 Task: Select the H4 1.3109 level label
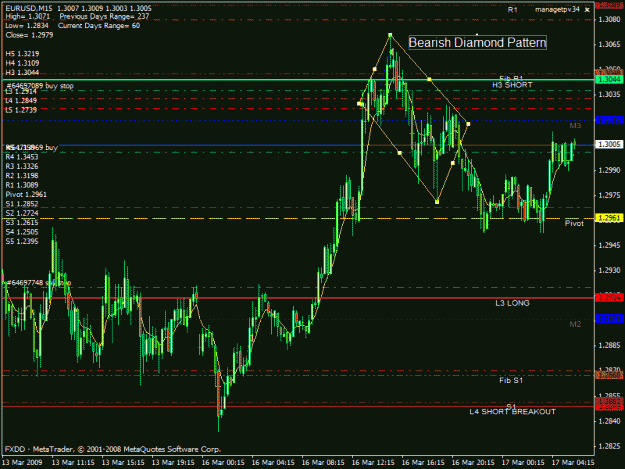pyautogui.click(x=22, y=63)
